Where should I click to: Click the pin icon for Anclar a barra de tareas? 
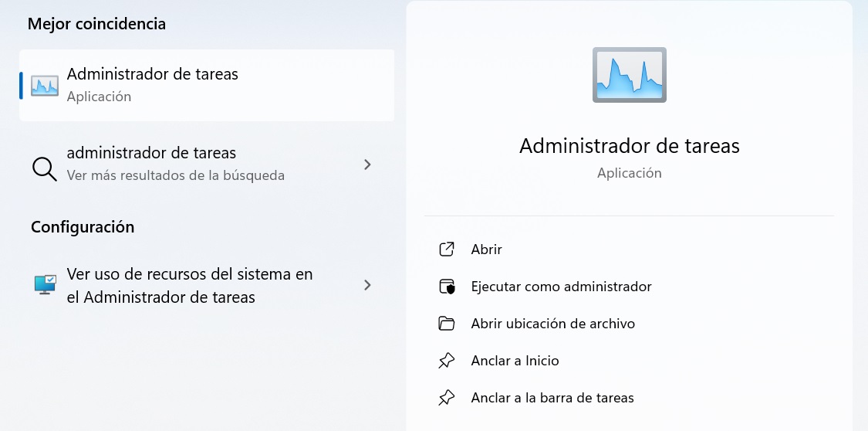[446, 398]
